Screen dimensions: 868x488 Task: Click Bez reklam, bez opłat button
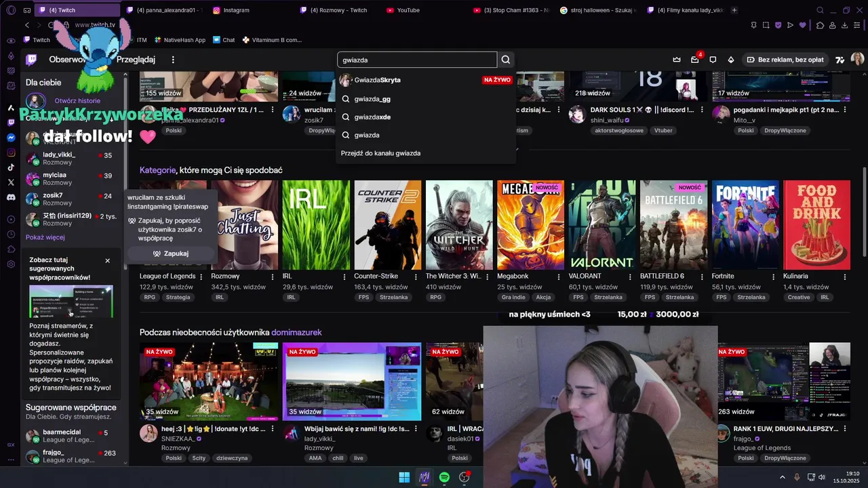point(785,60)
